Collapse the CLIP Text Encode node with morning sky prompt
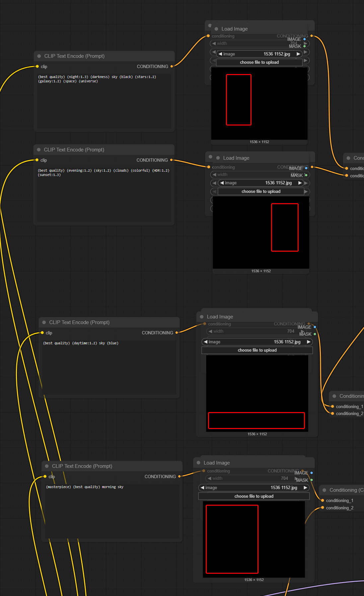This screenshot has width=364, height=596. tap(47, 466)
